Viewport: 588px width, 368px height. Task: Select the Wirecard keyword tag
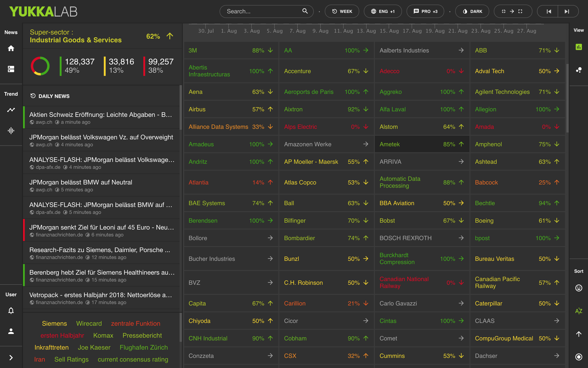[89, 323]
